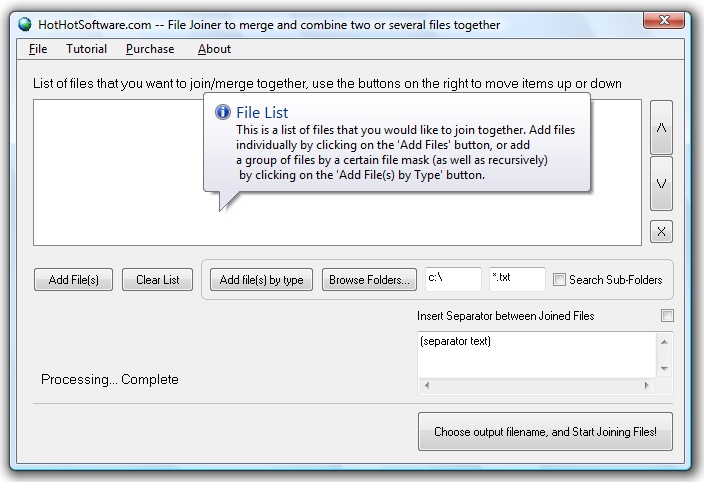Move selected item up with ^ button
This screenshot has height=482, width=704.
661,127
